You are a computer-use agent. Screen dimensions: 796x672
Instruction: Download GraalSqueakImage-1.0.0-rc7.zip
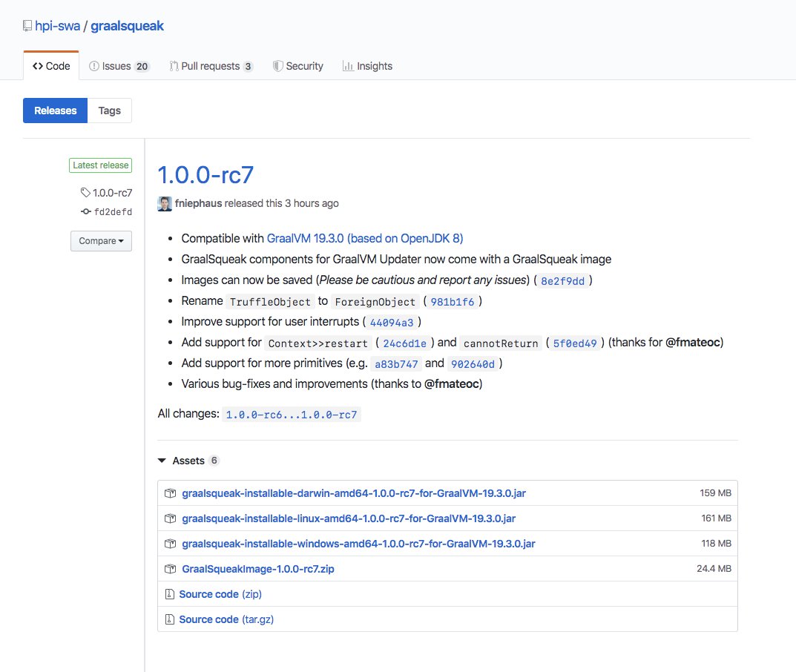[258, 569]
